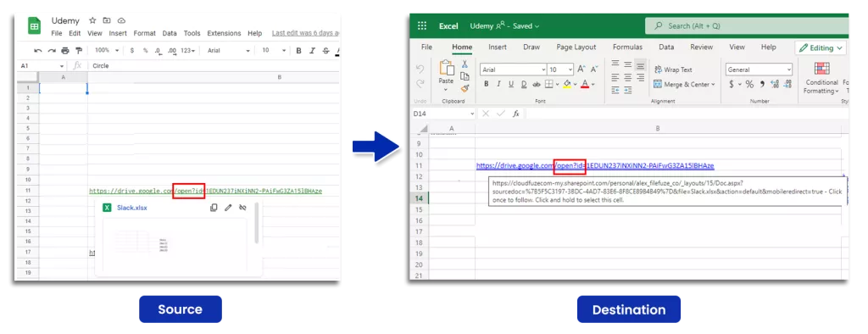Open the Extensions menu in Google Sheets
This screenshot has height=334, width=868.
pyautogui.click(x=224, y=33)
